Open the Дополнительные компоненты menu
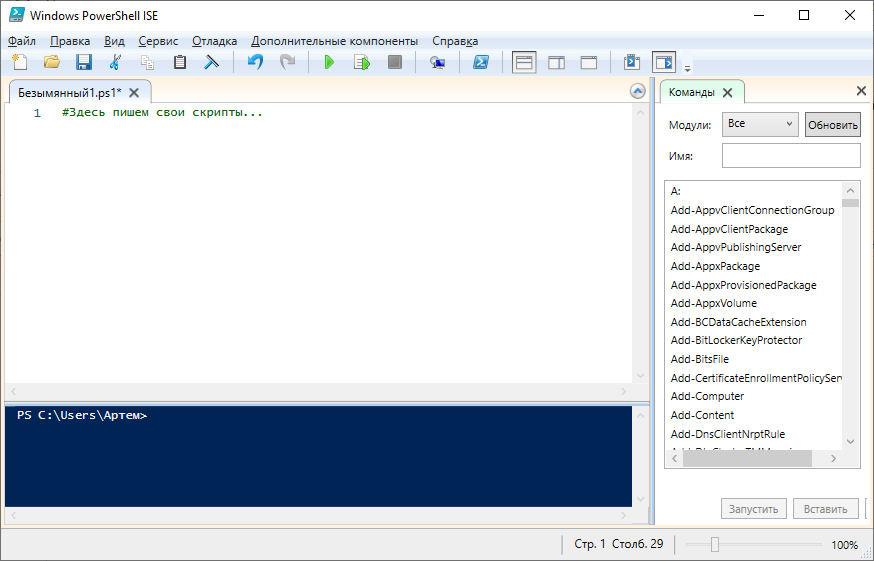This screenshot has width=874, height=561. click(x=334, y=41)
